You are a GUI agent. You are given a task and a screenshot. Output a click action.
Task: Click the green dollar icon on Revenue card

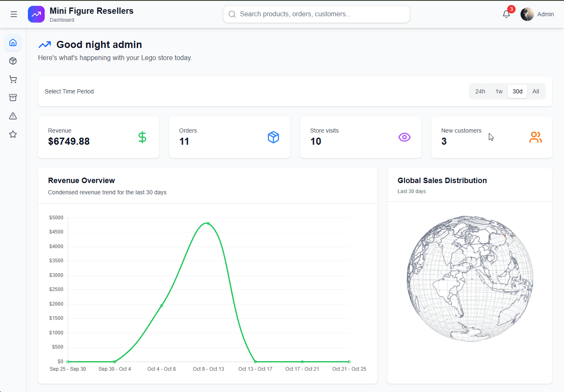tap(142, 137)
